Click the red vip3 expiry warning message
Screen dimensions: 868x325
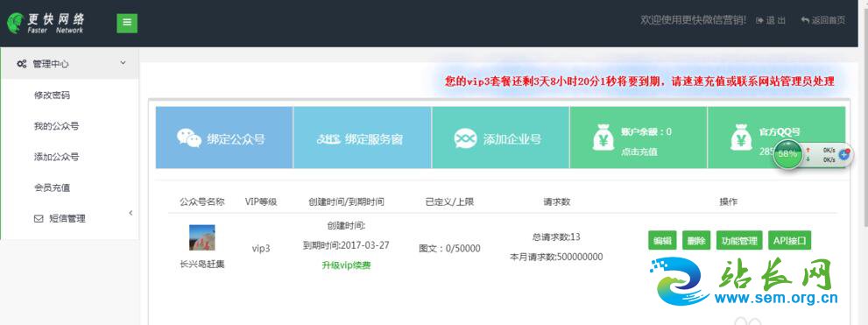[x=639, y=81]
